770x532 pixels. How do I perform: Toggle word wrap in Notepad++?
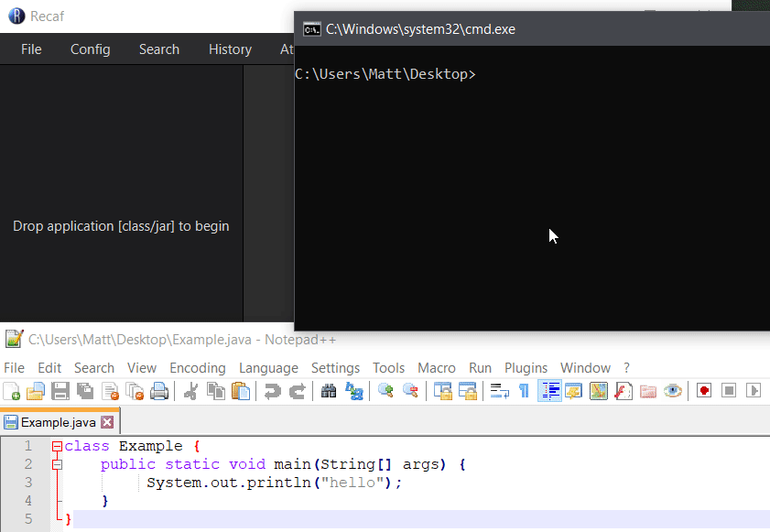pyautogui.click(x=499, y=391)
